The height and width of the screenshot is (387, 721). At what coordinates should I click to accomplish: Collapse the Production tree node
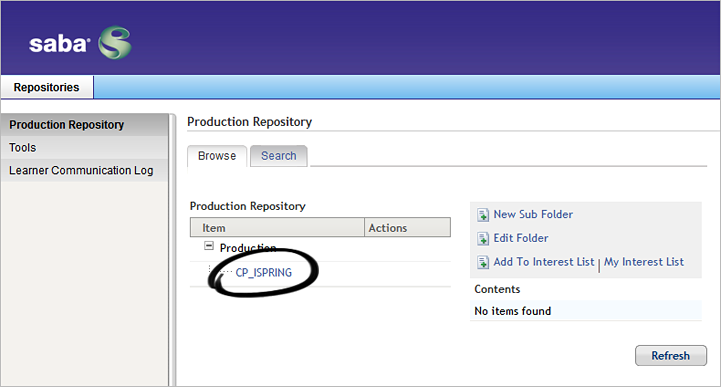tap(209, 246)
